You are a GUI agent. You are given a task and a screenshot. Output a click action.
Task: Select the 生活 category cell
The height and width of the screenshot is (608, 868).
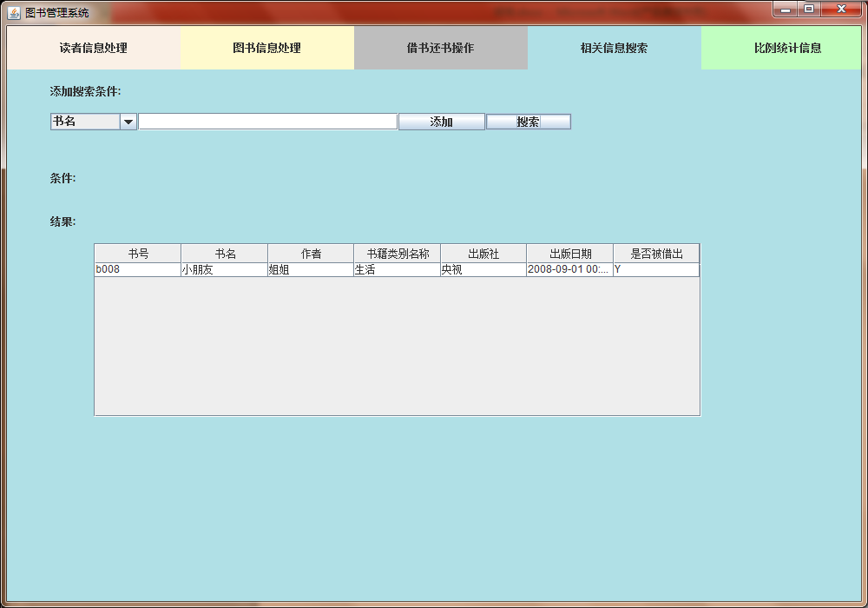398,269
